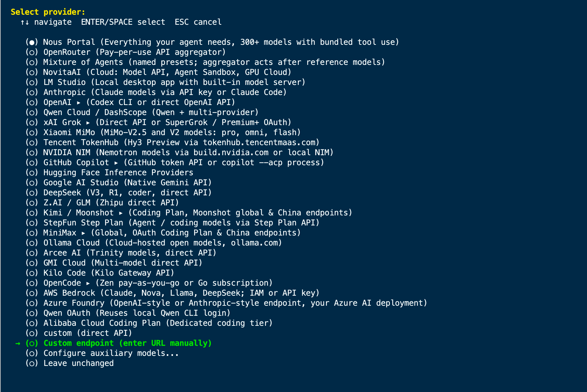Expand the OpenCode submenu arrow
This screenshot has width=587, height=392.
tap(88, 283)
